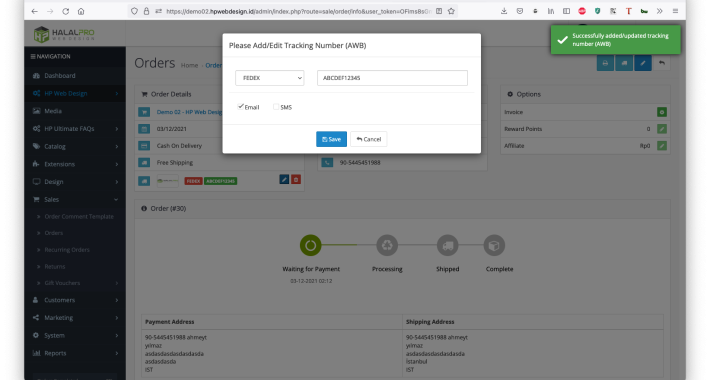Click Waiting for Payment status circle
This screenshot has width=710, height=380.
pyautogui.click(x=311, y=245)
